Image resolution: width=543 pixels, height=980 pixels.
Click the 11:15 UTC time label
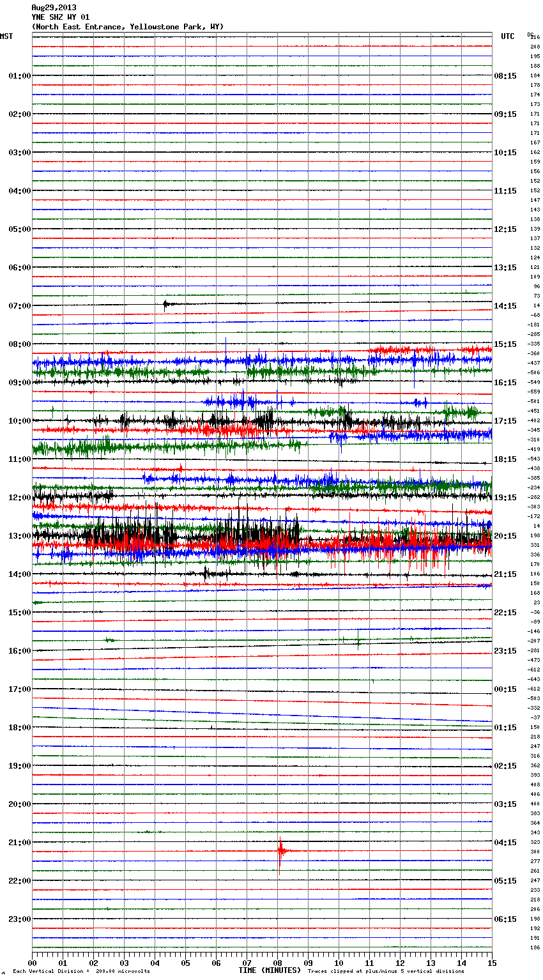click(x=505, y=191)
